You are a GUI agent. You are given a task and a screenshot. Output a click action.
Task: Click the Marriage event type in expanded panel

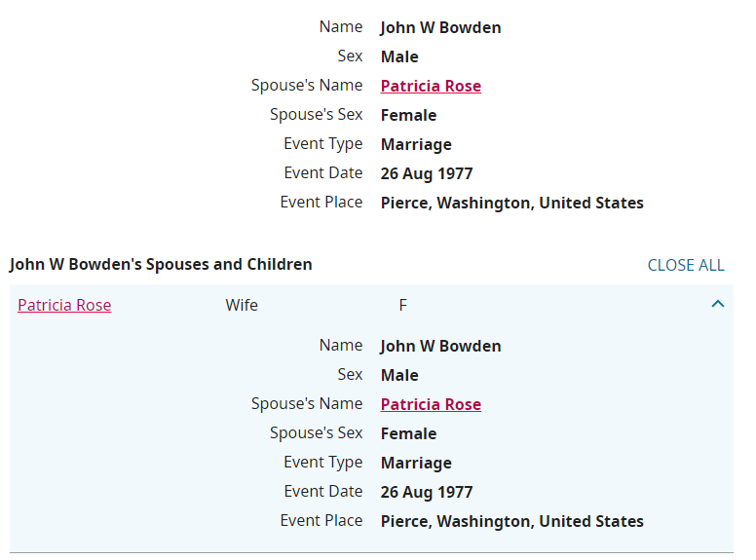point(416,464)
